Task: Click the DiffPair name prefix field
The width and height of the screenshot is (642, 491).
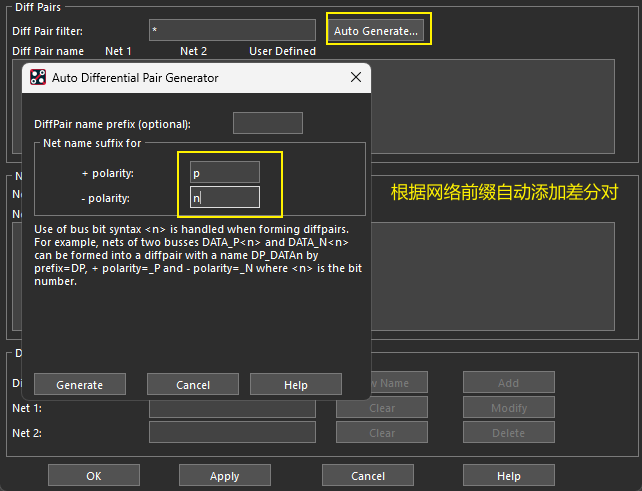Action: click(x=267, y=123)
